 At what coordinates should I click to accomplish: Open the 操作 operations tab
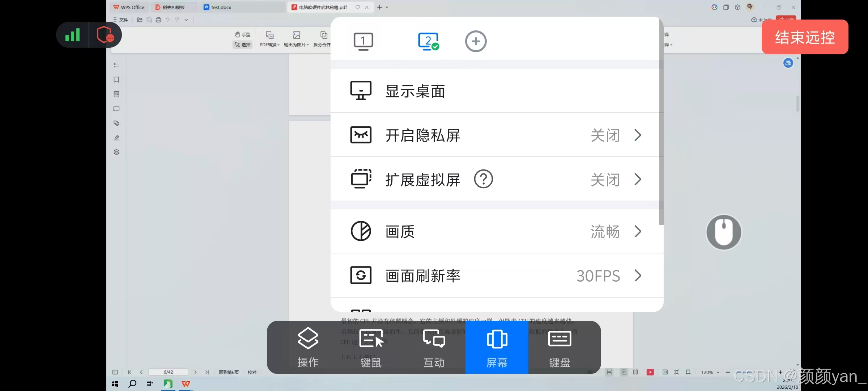(x=308, y=347)
